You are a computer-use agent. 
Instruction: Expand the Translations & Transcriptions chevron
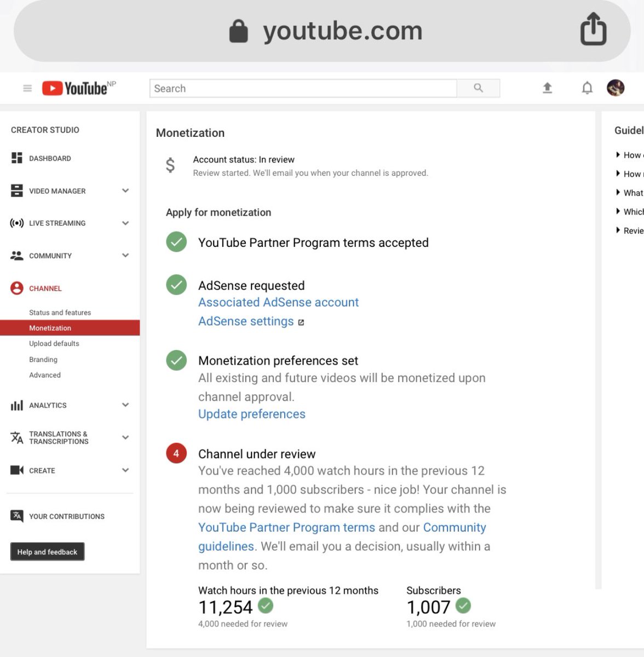point(125,437)
